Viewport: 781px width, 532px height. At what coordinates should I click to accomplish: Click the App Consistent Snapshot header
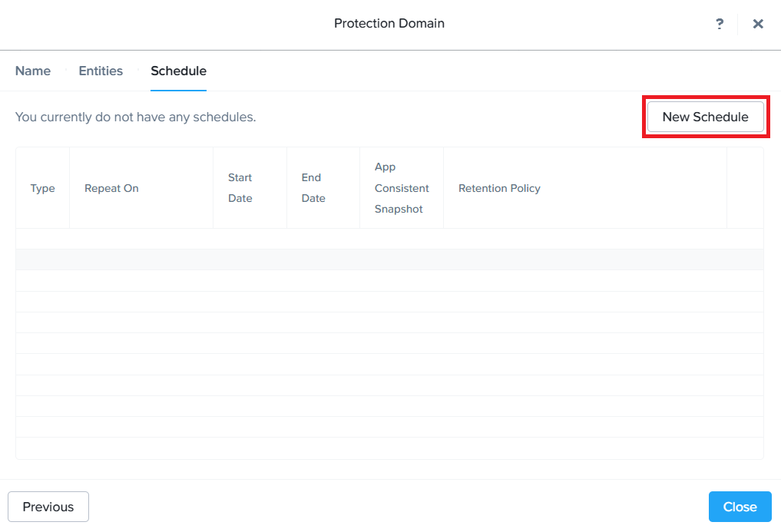click(x=402, y=188)
